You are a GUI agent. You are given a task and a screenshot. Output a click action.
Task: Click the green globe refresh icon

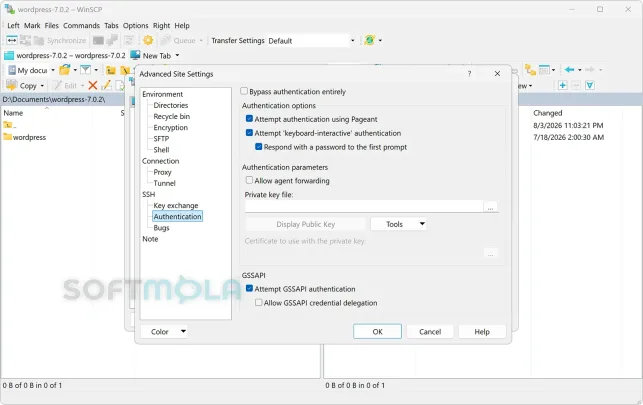point(369,40)
